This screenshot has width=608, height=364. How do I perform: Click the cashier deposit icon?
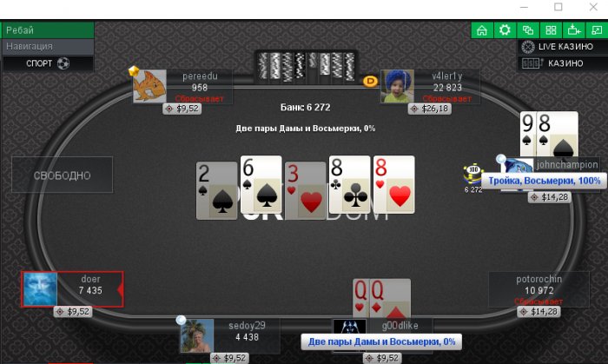pyautogui.click(x=574, y=30)
